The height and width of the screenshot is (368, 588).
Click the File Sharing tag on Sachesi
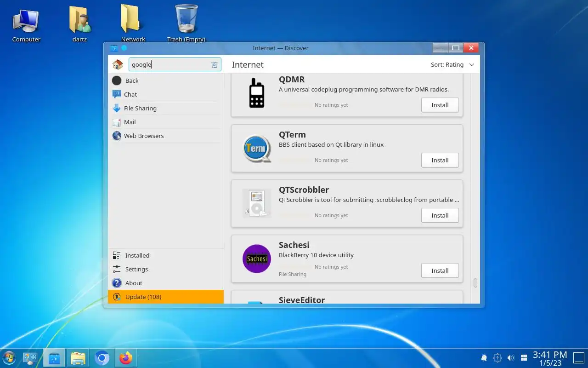click(293, 274)
